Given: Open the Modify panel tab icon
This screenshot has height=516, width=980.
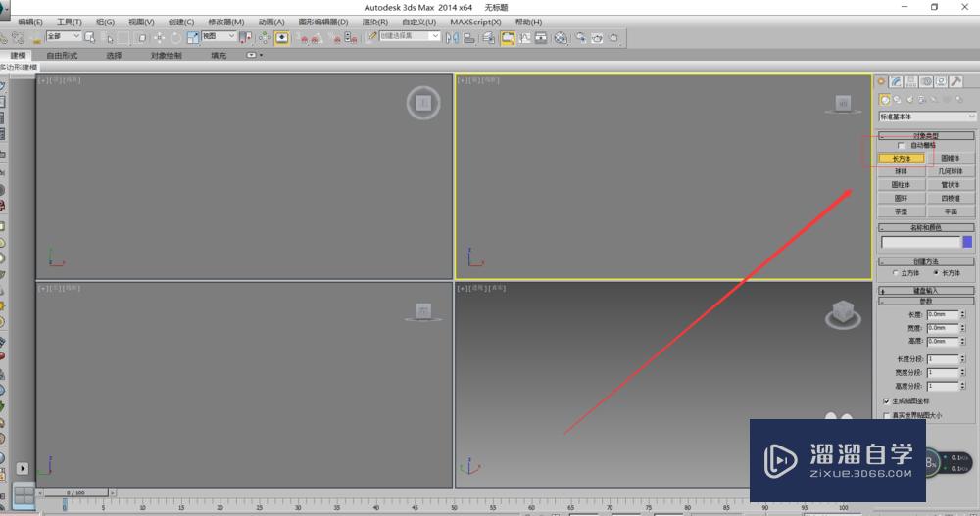Looking at the screenshot, I should pyautogui.click(x=897, y=82).
